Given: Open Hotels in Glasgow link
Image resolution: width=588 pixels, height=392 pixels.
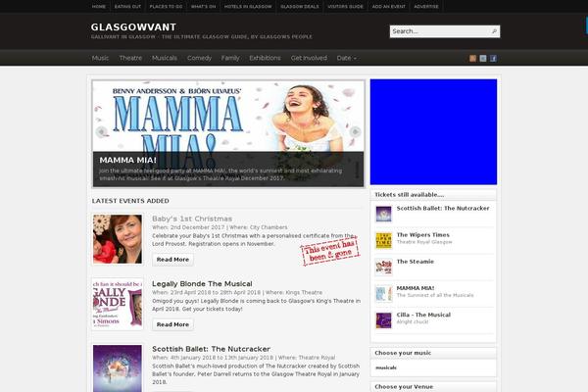Looking at the screenshot, I should [x=248, y=7].
